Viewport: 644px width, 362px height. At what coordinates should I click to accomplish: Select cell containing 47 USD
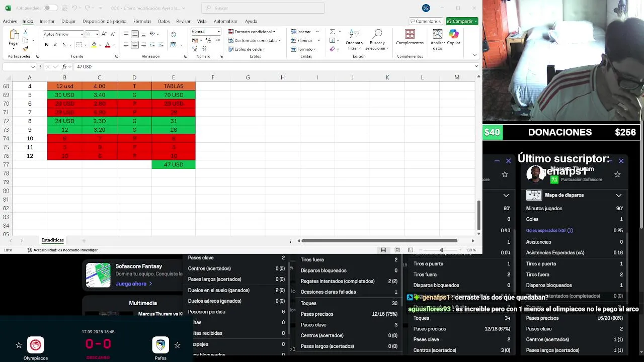(x=174, y=164)
